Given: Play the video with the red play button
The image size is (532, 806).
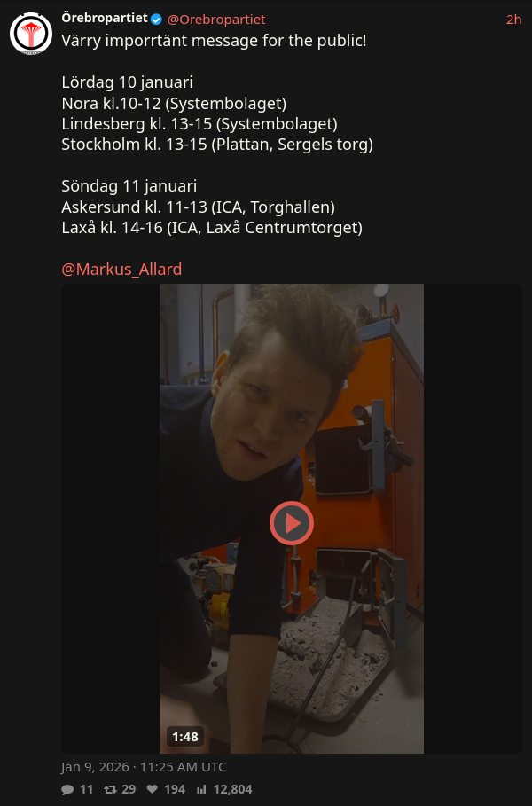Looking at the screenshot, I should pyautogui.click(x=292, y=523).
